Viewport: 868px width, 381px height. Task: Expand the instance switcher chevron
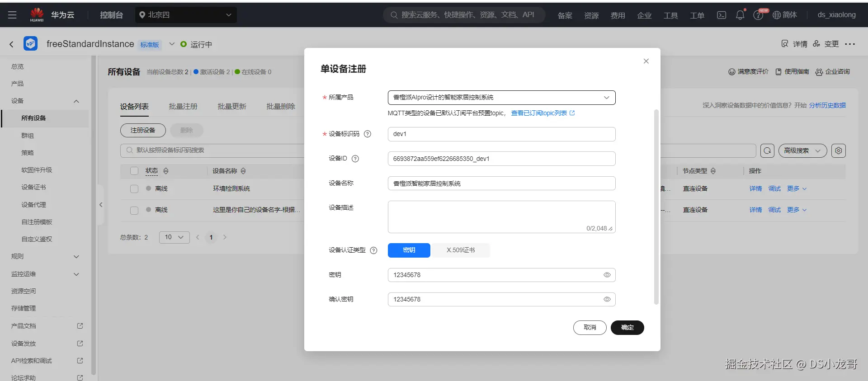172,44
